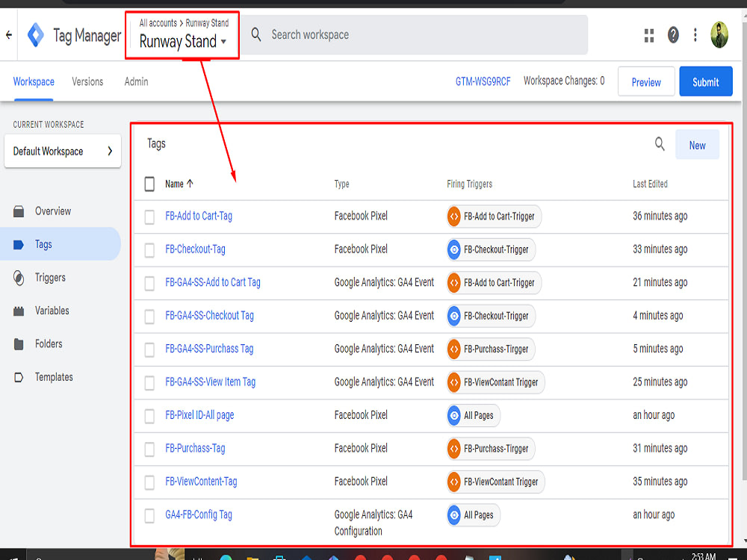Switch to the Versions tab
Screen dimensions: 747x560
[87, 81]
